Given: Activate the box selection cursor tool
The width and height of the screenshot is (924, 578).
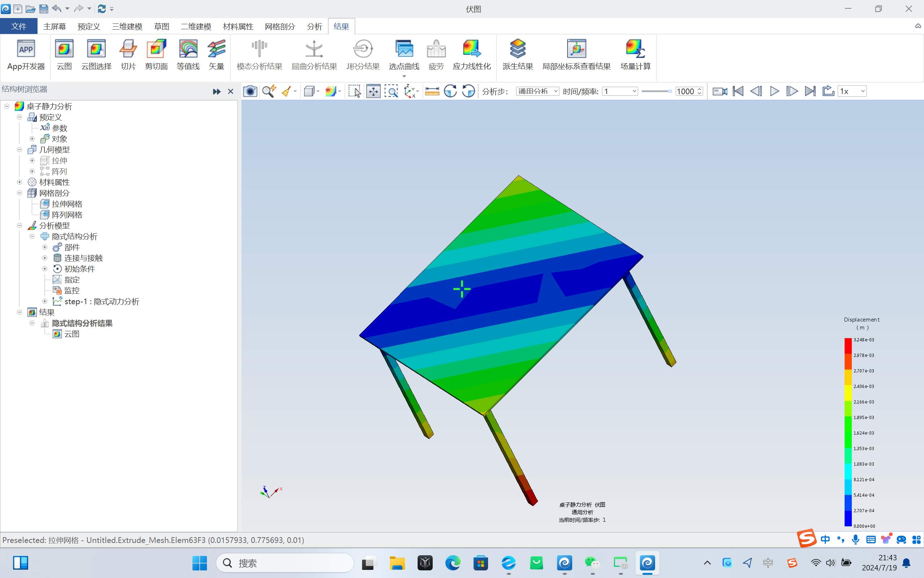Looking at the screenshot, I should 354,91.
